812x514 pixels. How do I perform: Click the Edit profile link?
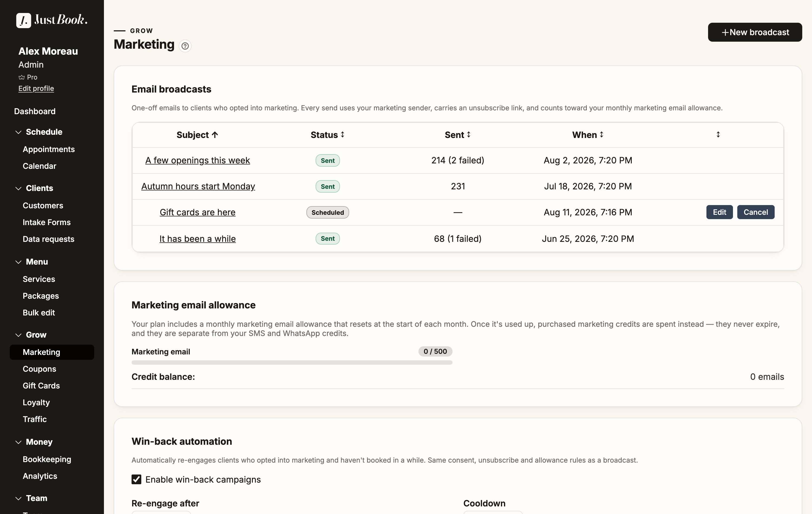pyautogui.click(x=36, y=88)
